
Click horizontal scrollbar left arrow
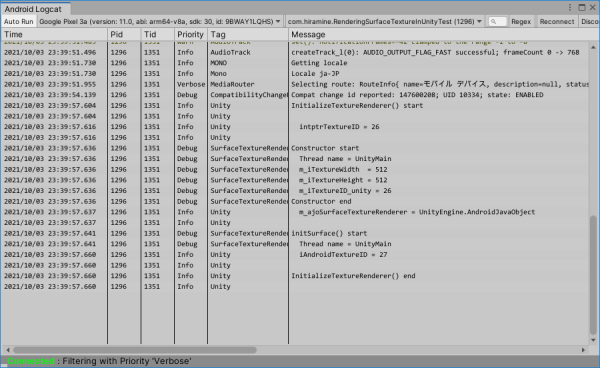click(x=8, y=350)
